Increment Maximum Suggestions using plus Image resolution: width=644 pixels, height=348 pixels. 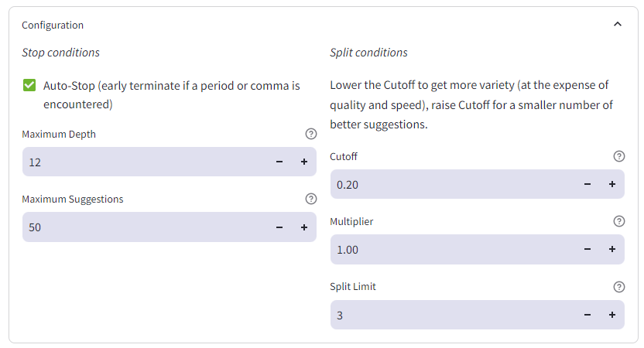304,227
